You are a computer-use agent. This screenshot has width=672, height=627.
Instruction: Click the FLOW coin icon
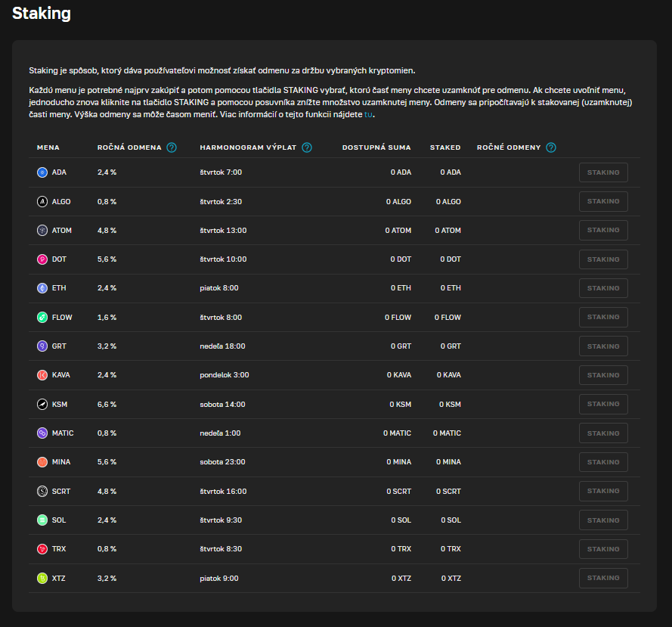42,318
